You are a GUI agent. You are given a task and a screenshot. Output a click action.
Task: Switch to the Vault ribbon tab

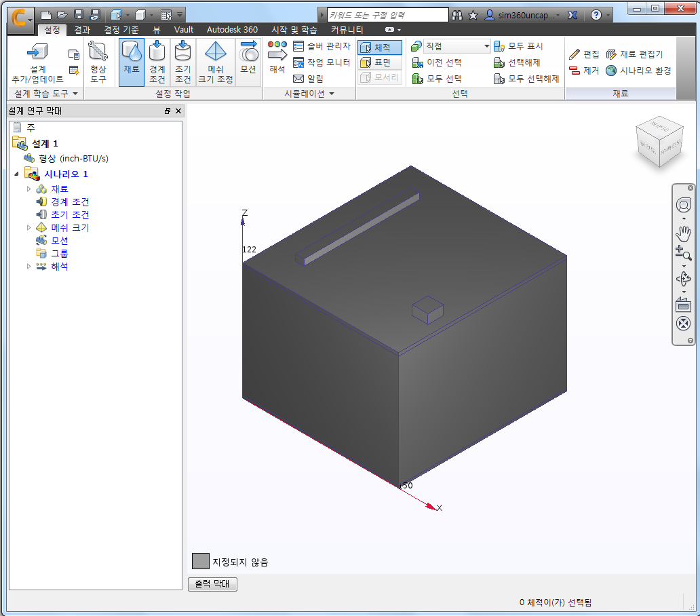pos(184,30)
